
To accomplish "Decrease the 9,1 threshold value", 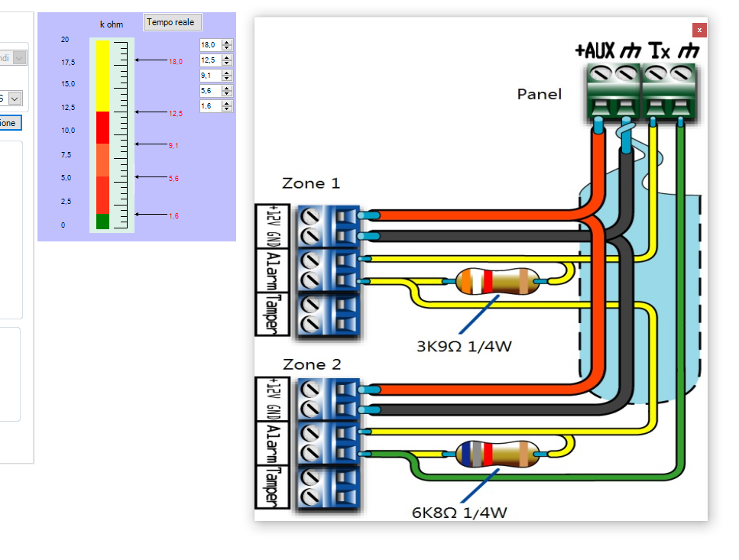I will point(227,79).
